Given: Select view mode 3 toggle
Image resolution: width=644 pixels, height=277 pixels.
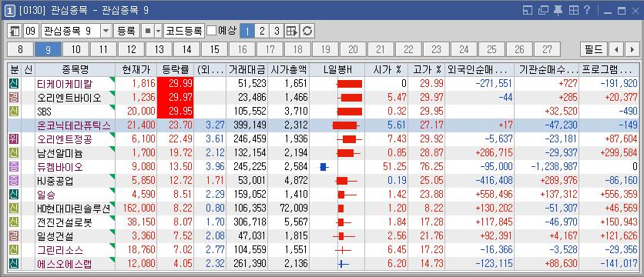Looking at the screenshot, I should [x=277, y=31].
